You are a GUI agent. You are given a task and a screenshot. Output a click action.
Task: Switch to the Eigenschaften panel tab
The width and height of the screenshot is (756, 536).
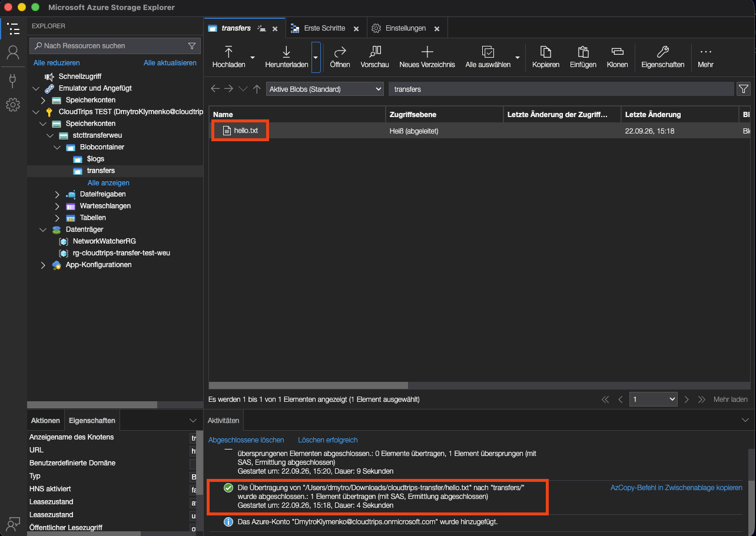click(92, 421)
